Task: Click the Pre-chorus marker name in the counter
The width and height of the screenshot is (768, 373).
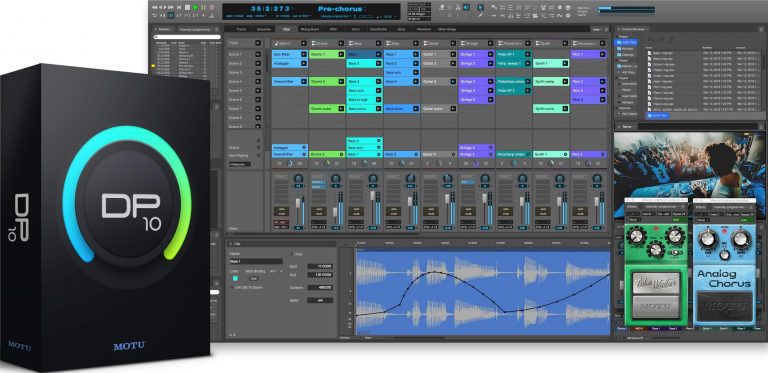Action: (339, 8)
